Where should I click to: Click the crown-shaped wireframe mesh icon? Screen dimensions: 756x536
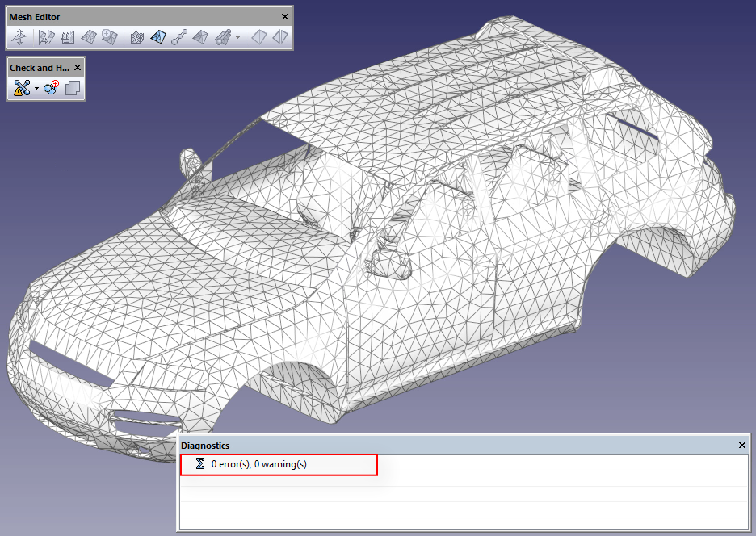[x=137, y=37]
